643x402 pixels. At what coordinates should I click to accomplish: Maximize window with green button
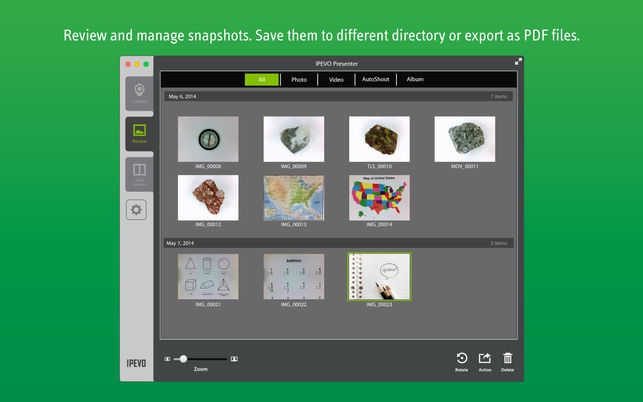coord(146,64)
